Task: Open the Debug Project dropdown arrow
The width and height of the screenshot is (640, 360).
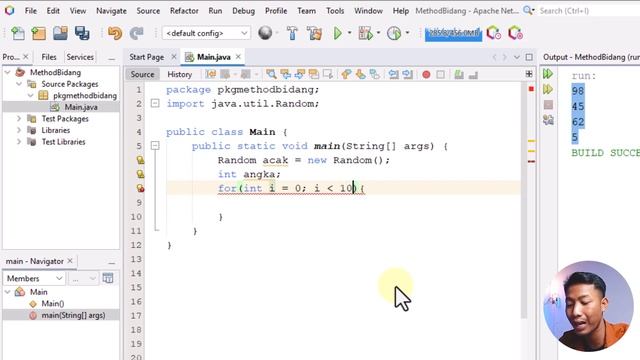Action: pyautogui.click(x=378, y=33)
